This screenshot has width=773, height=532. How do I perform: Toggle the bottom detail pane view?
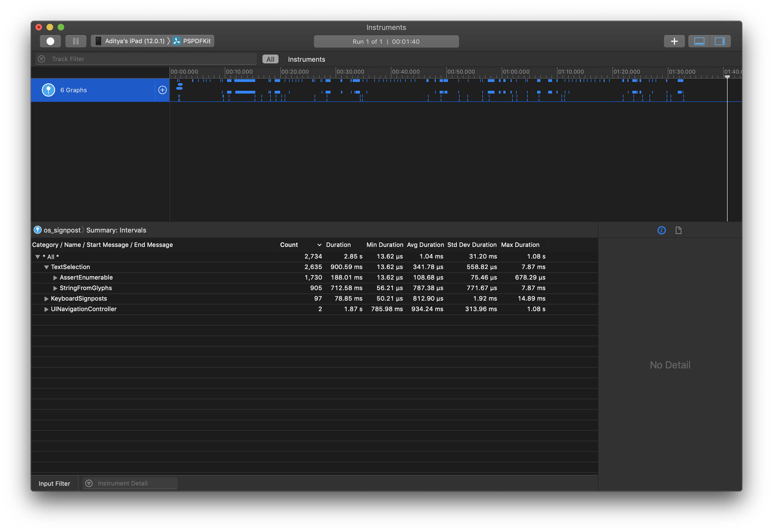[699, 41]
